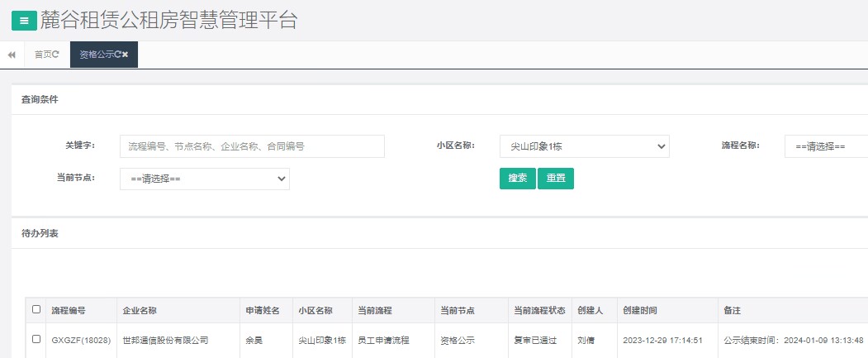Image resolution: width=868 pixels, height=358 pixels.
Task: Click the 创建时间 column header
Action: pyautogui.click(x=640, y=311)
